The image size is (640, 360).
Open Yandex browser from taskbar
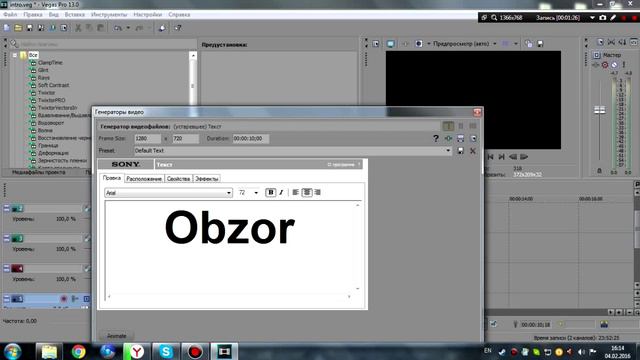(137, 351)
